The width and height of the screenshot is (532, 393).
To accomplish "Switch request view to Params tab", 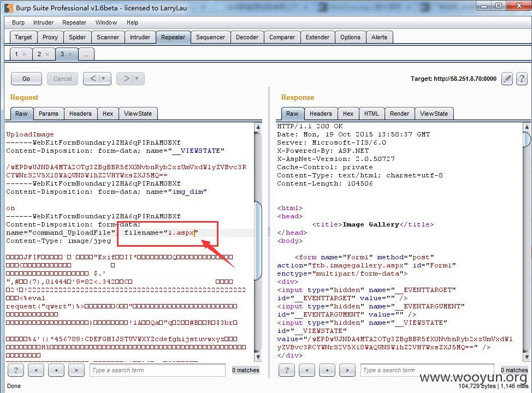I will tap(49, 114).
